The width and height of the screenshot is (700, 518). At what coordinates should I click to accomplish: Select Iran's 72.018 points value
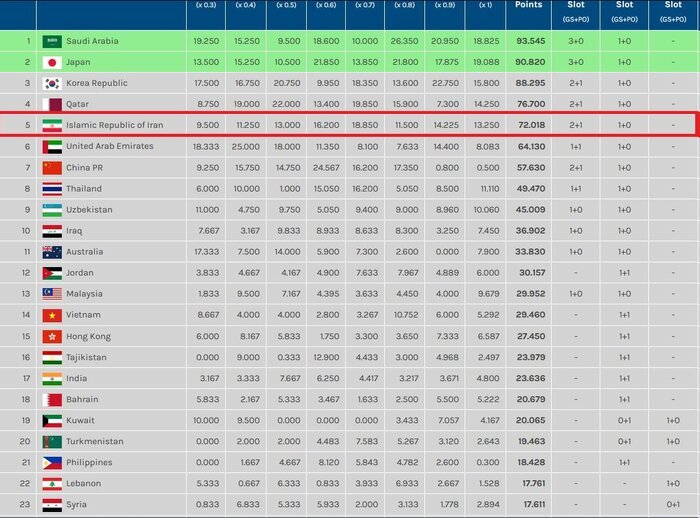tap(530, 125)
